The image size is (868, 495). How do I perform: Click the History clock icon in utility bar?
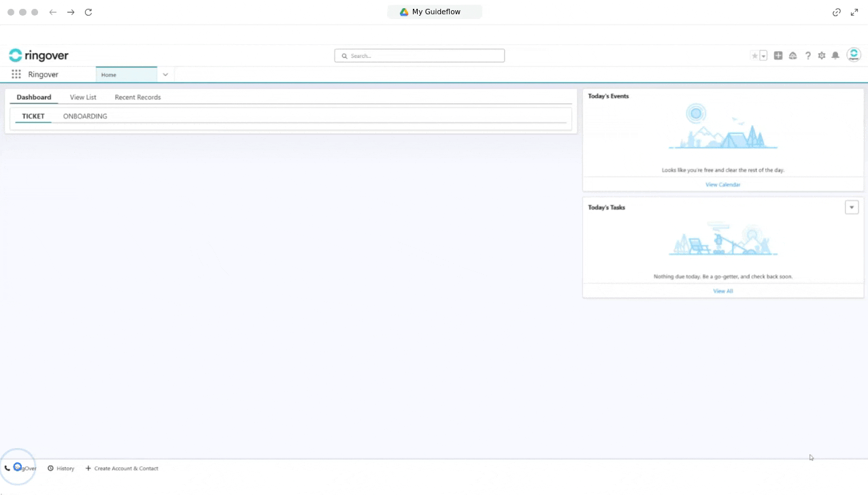(x=51, y=468)
